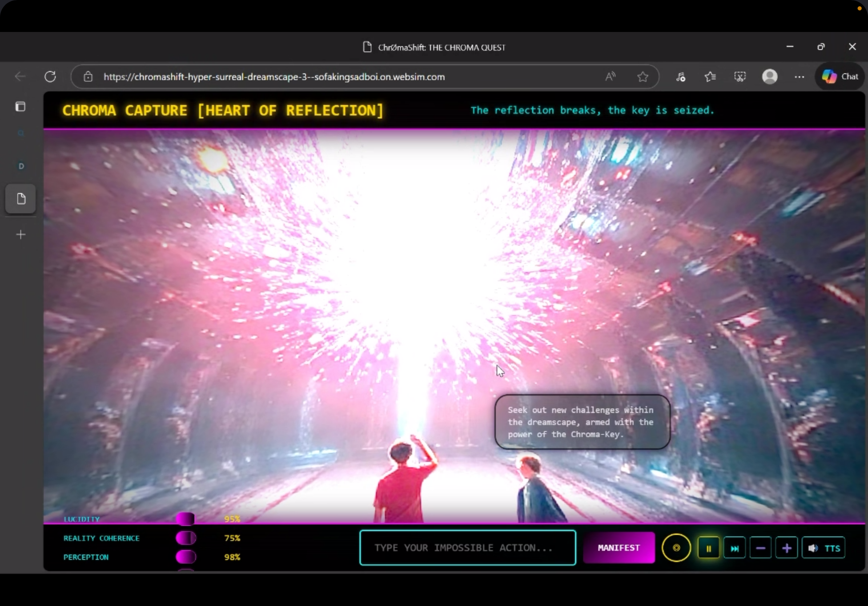Click the 'Seek out new challenges' suggestion bubble
Screen dimensions: 868x606
(582, 422)
